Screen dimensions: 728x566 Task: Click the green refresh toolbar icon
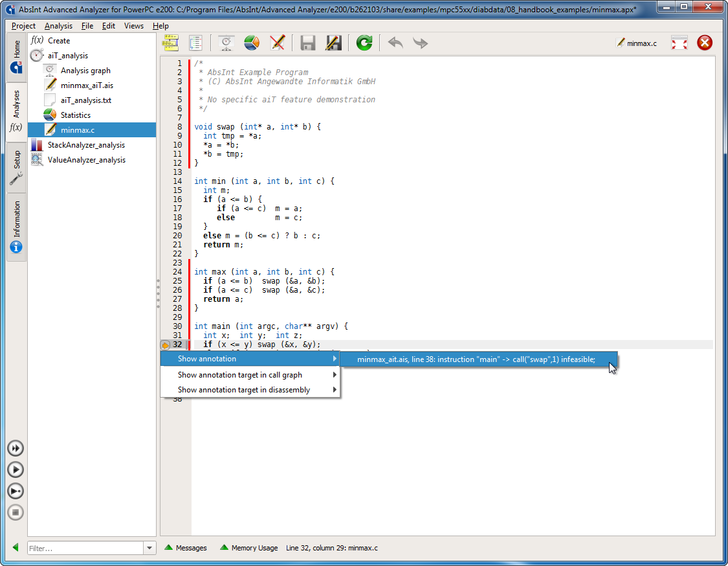point(364,43)
